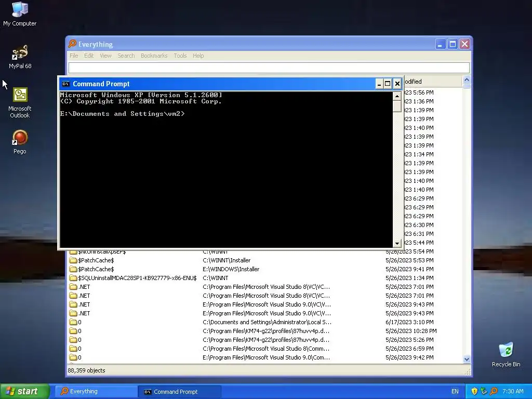
Task: Select path E:\WINDOWS\Installer
Action: 231,269
